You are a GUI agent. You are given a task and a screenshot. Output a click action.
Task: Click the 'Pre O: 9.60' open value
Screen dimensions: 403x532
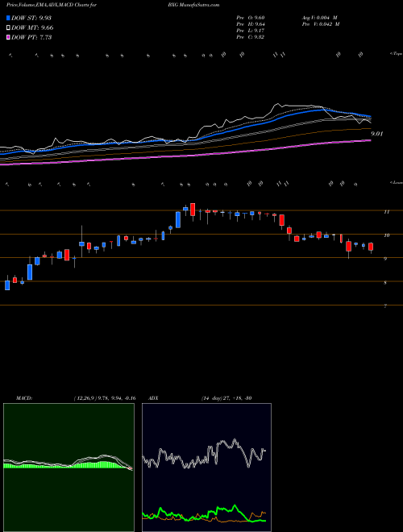click(x=251, y=18)
